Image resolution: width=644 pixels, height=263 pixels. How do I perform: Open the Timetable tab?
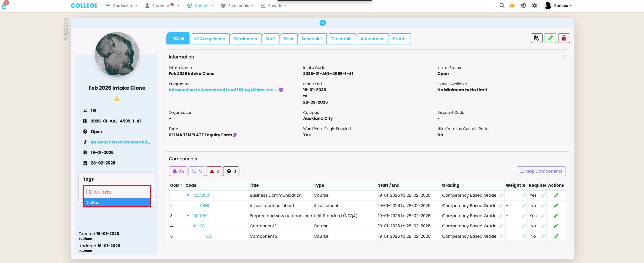click(x=341, y=39)
